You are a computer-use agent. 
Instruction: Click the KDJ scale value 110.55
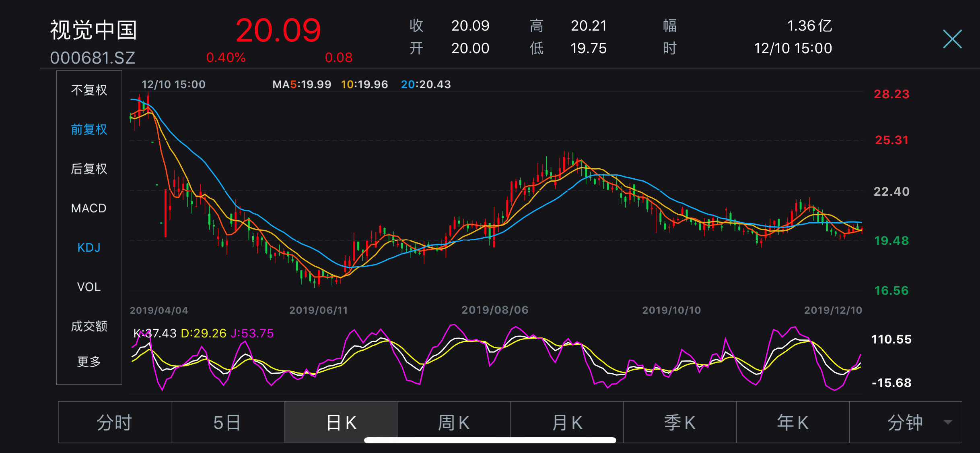[891, 339]
